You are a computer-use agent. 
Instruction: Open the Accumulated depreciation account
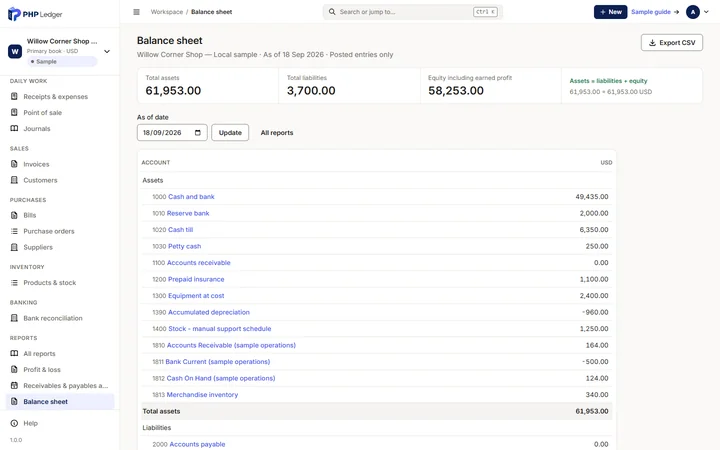pyautogui.click(x=209, y=312)
